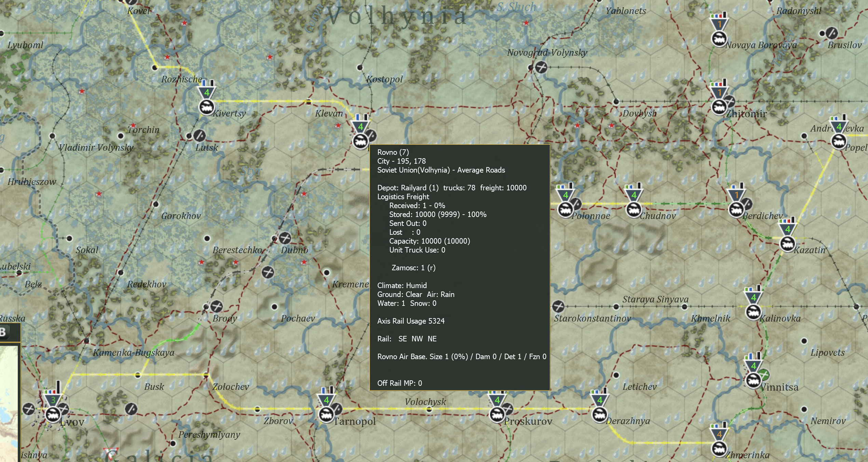Toggle the level 4 depot marker above Rovno
Image resolution: width=868 pixels, height=462 pixels.
click(x=361, y=126)
